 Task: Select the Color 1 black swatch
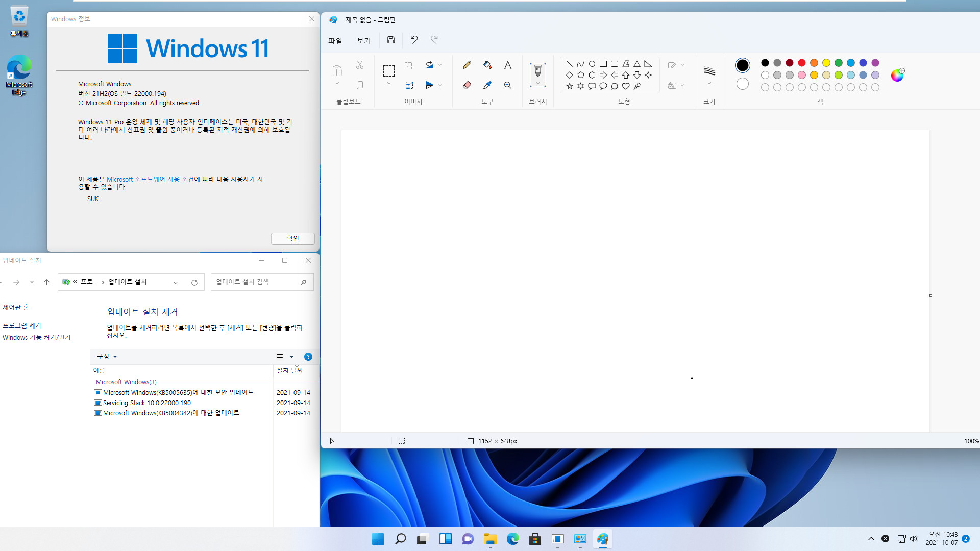[x=743, y=65]
